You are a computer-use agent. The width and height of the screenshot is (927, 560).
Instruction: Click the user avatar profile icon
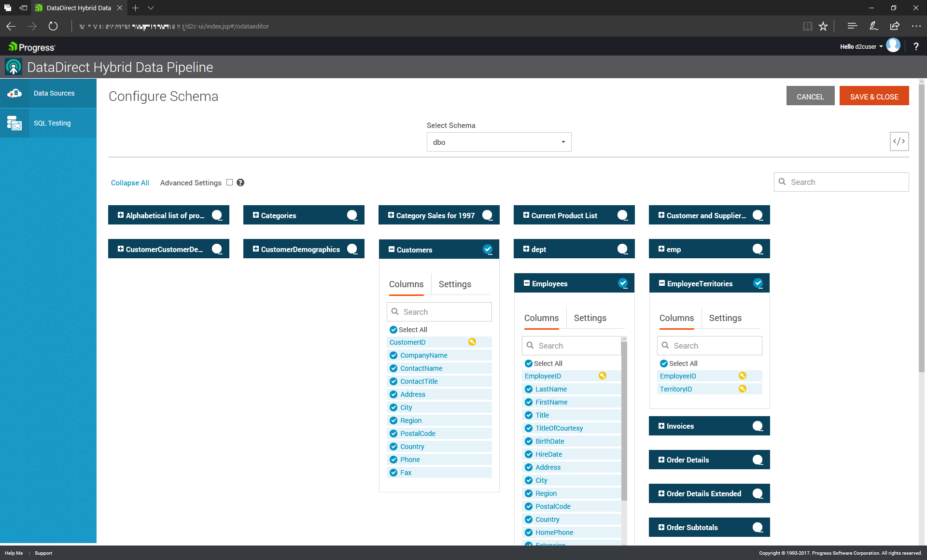(893, 46)
